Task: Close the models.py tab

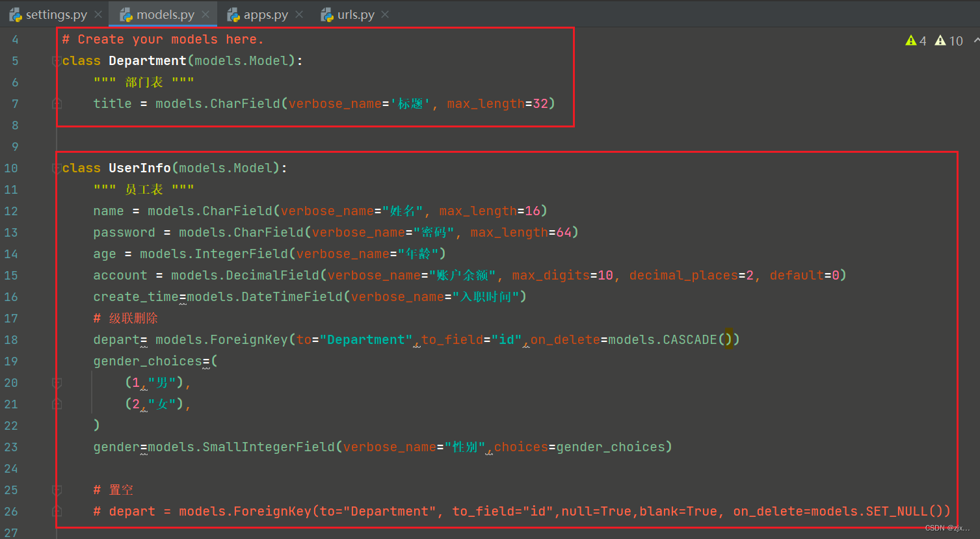Action: (x=205, y=14)
